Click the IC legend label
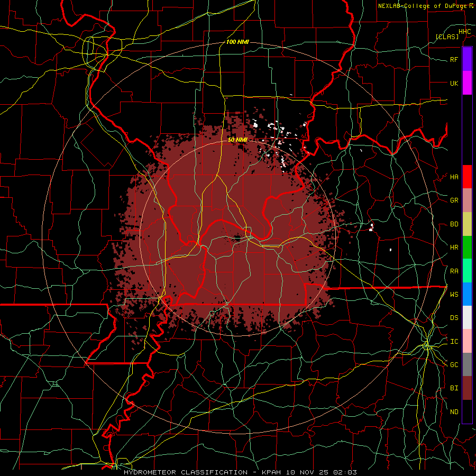The image size is (476, 476). click(454, 342)
